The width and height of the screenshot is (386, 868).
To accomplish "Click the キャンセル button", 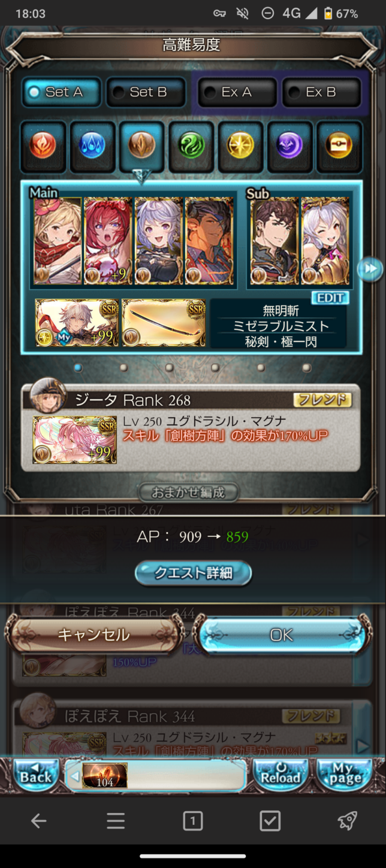I will click(x=93, y=635).
